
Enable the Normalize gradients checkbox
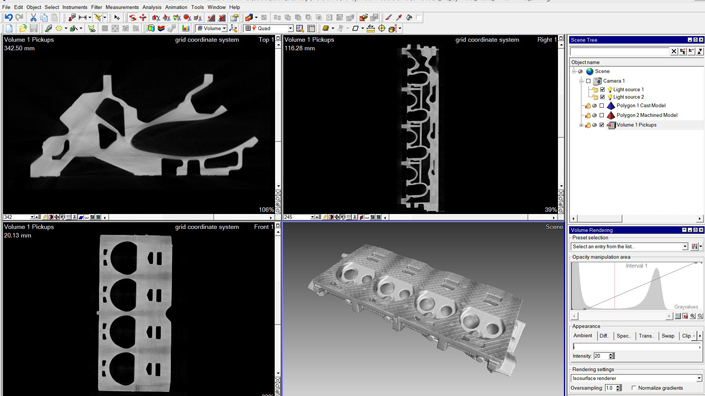(x=634, y=388)
